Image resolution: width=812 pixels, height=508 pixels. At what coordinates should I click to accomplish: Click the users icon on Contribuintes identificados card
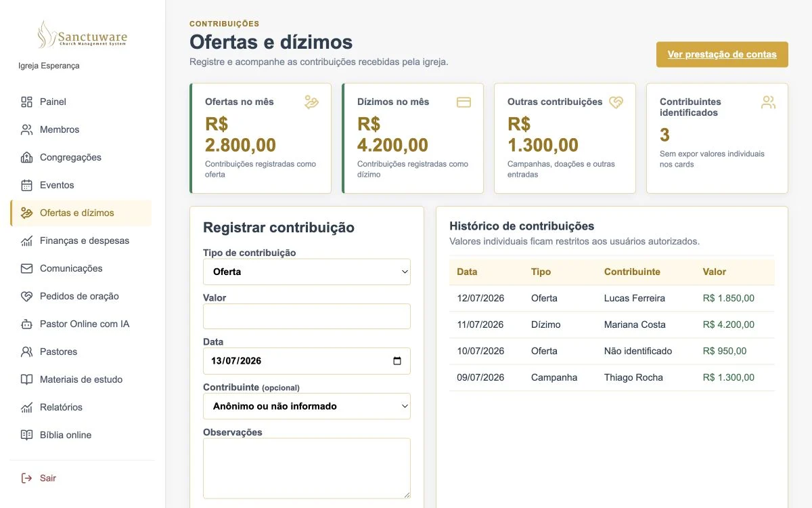[x=768, y=102]
